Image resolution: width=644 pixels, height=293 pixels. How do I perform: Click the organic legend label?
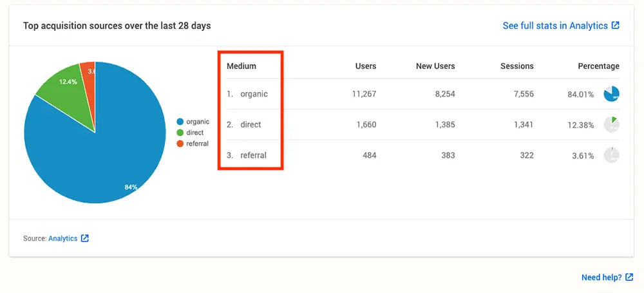point(198,122)
